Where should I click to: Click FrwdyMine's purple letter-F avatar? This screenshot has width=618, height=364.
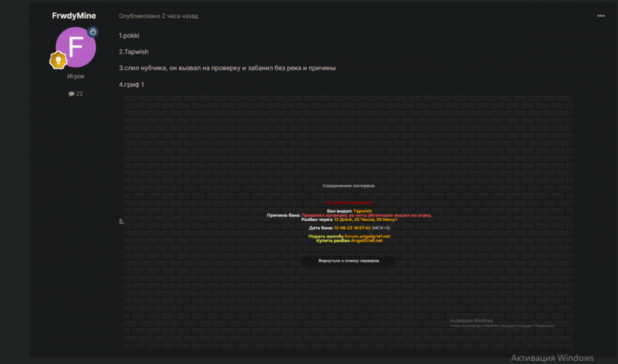(75, 47)
